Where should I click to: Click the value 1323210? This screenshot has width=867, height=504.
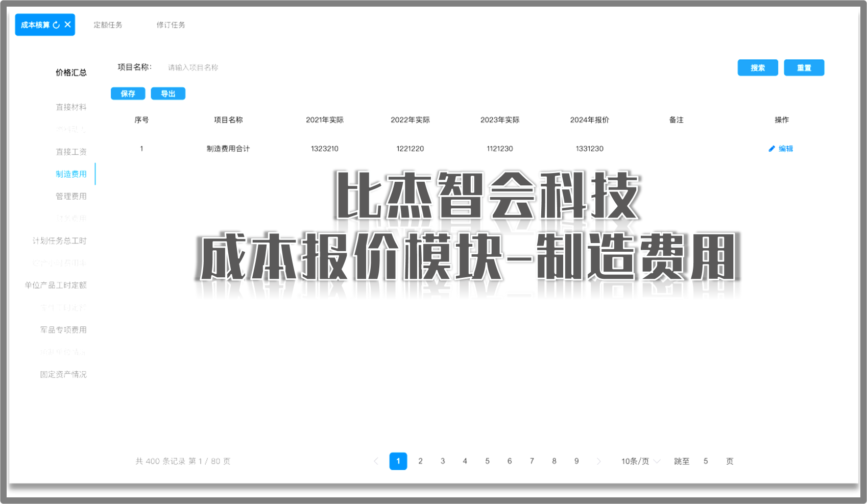click(325, 149)
